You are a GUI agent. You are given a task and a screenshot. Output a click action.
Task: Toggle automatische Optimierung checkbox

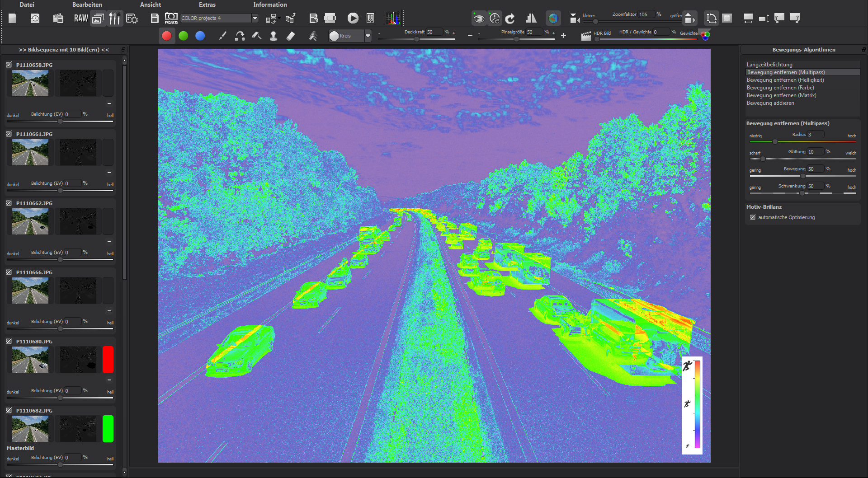coord(753,217)
